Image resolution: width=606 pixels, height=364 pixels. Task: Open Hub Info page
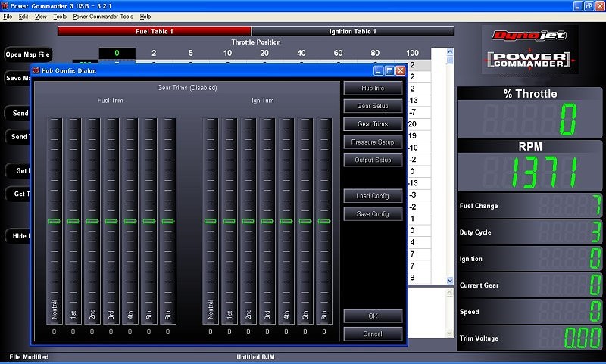373,88
